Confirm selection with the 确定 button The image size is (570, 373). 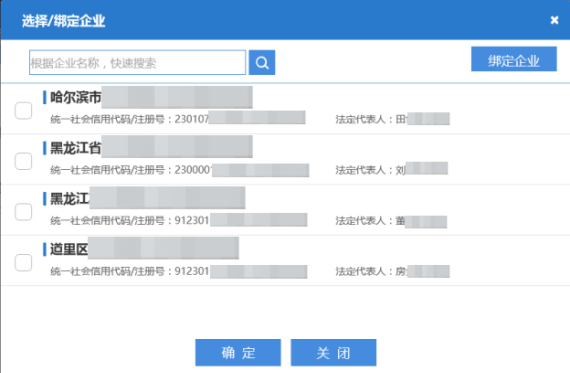238,353
